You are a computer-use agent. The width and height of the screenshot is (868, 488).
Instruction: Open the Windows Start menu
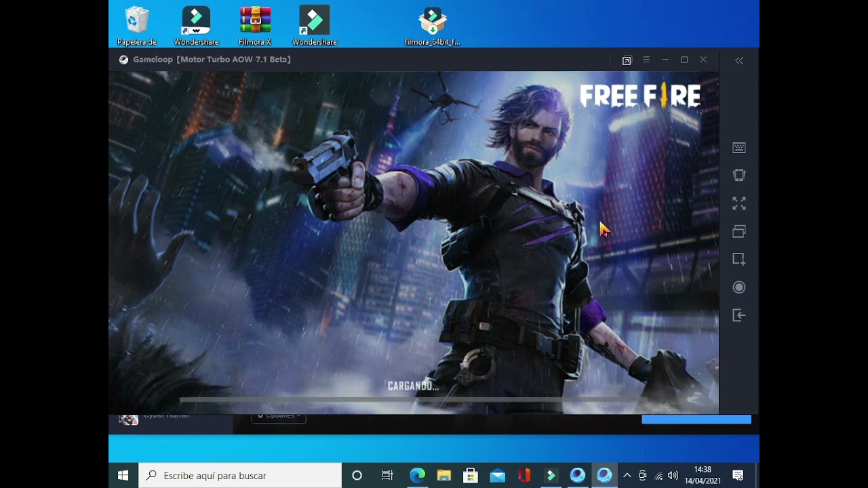(123, 476)
